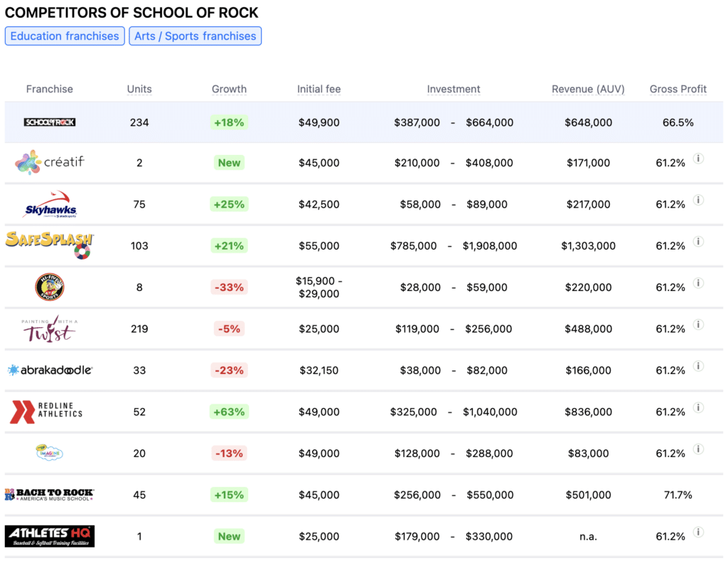Click the 71.7% gross profit value
The height and width of the screenshot is (566, 728).
click(x=678, y=495)
